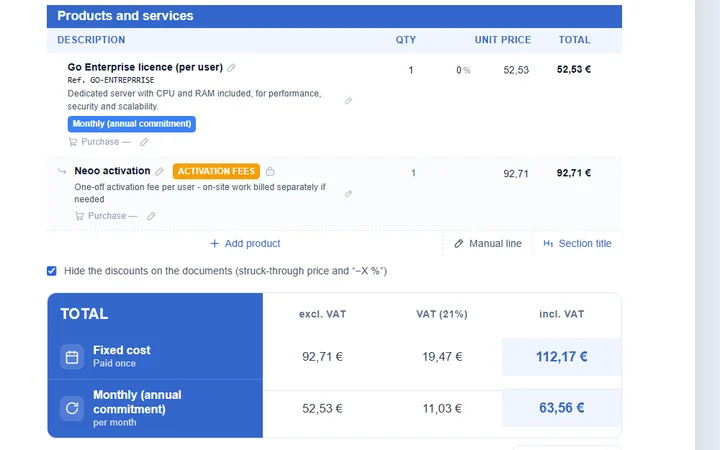Select the excl. VAT column heading
The image size is (720, 450).
pos(322,315)
